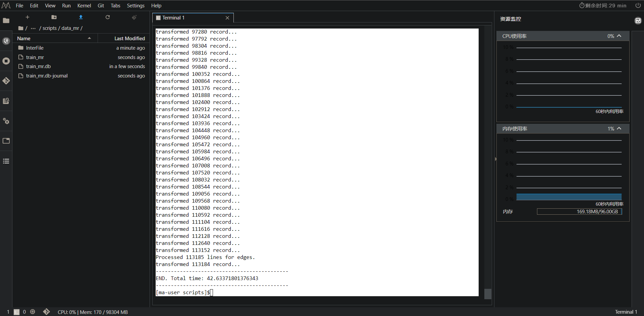Open the Kernel menu

[84, 5]
